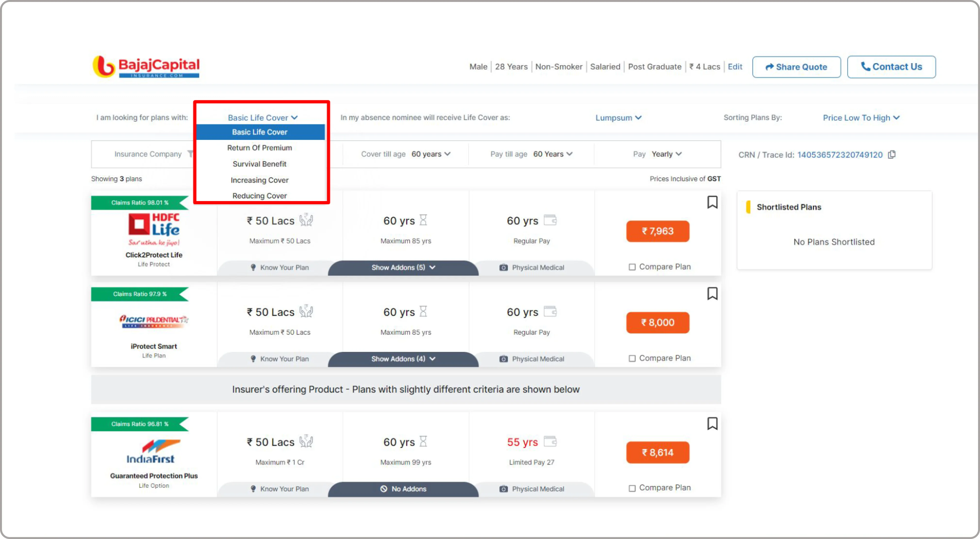The height and width of the screenshot is (539, 980).
Task: Check Compare Plan for IndiaFirst plan
Action: click(x=632, y=488)
